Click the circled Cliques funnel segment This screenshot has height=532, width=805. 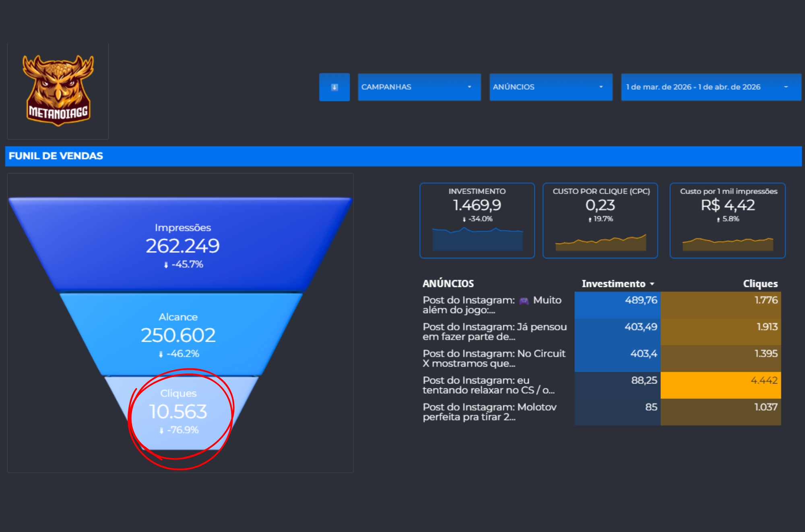pos(178,411)
